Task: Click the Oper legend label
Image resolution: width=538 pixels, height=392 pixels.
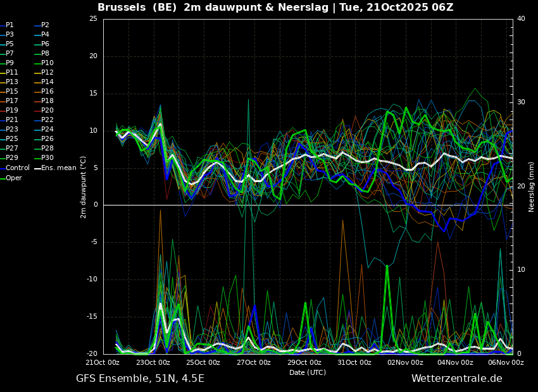Action: [x=14, y=178]
